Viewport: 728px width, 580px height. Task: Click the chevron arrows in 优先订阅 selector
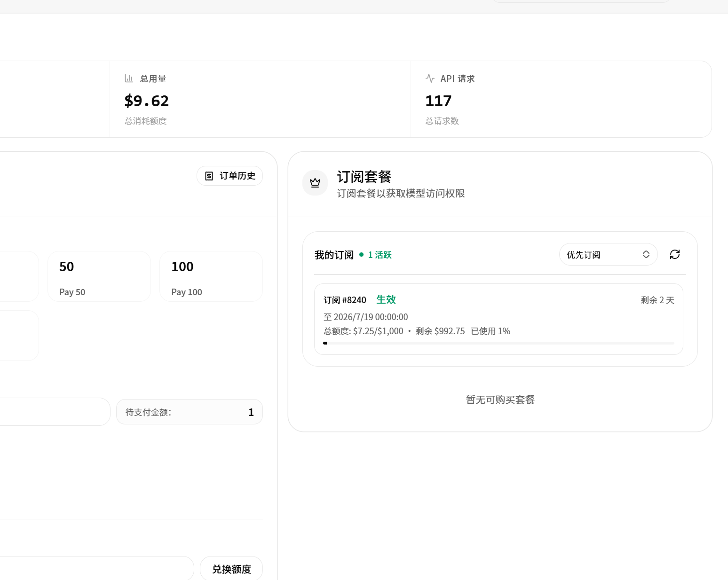646,254
